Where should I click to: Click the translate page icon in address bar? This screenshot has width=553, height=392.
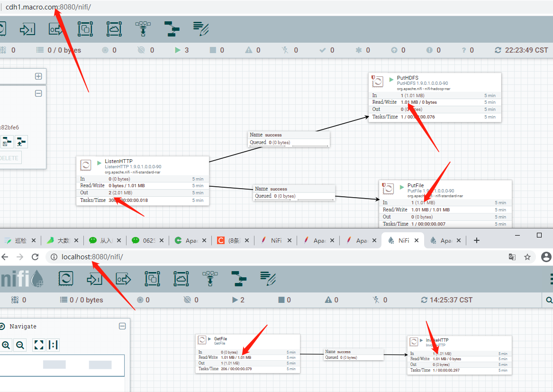(512, 257)
